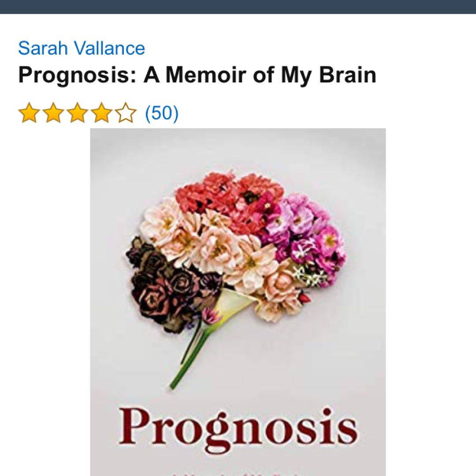Viewport: 476px width, 476px height.
Task: Open the 50 customer reviews link
Action: [162, 113]
